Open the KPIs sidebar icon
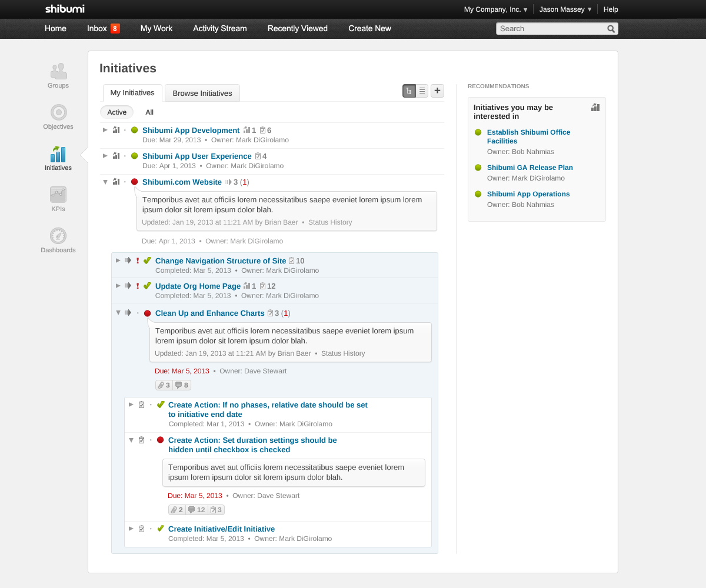This screenshot has height=588, width=706. (x=58, y=195)
